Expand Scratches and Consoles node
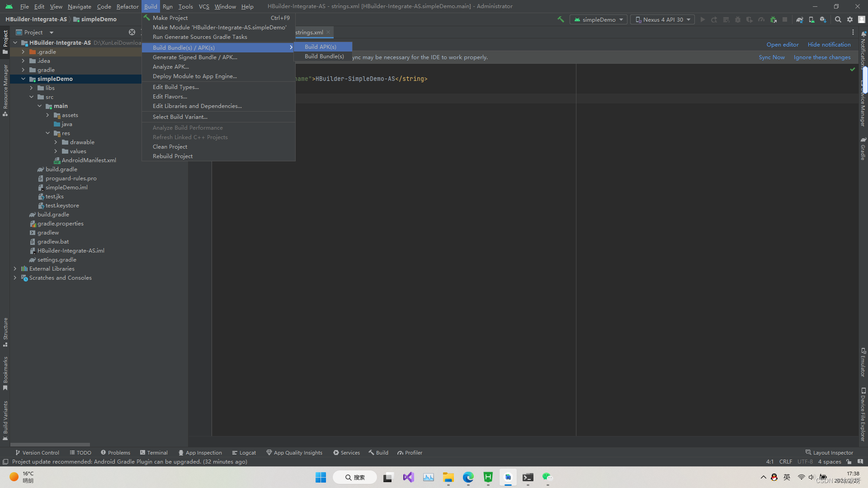Screen dimensions: 868x488 [15, 277]
